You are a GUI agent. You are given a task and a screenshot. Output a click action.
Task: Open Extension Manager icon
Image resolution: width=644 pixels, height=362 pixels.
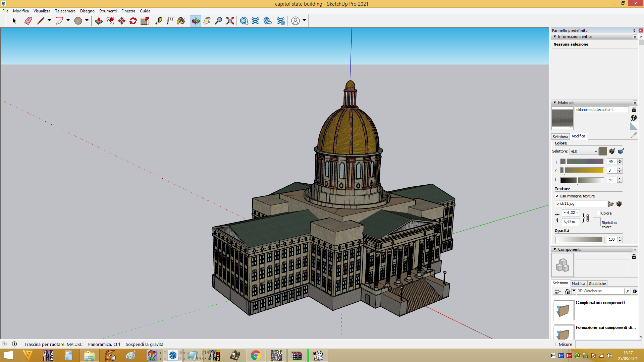click(281, 21)
